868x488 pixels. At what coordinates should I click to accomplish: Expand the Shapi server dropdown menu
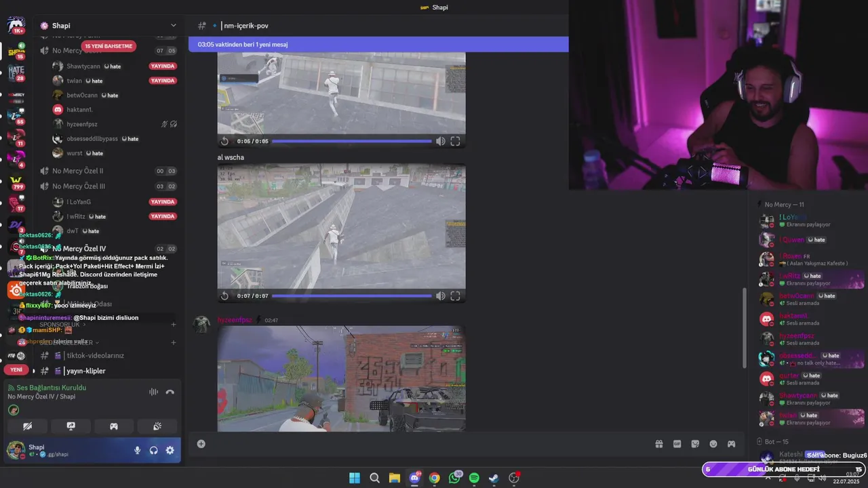(173, 26)
